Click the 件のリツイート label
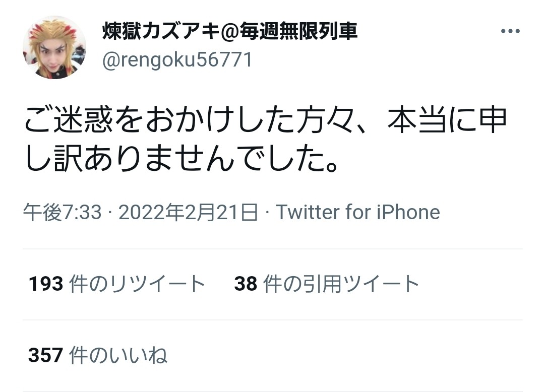The width and height of the screenshot is (544, 392). (x=137, y=284)
